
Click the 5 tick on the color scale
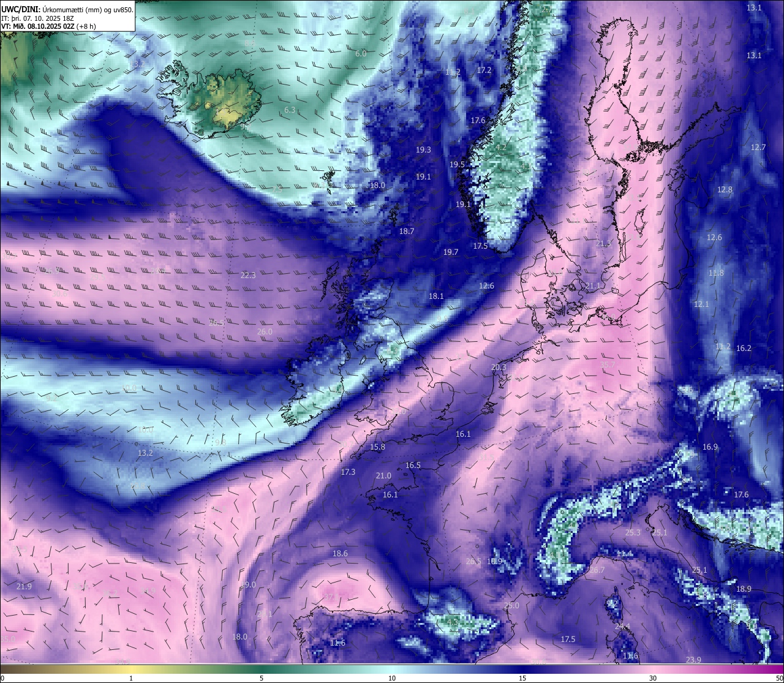coord(262,678)
